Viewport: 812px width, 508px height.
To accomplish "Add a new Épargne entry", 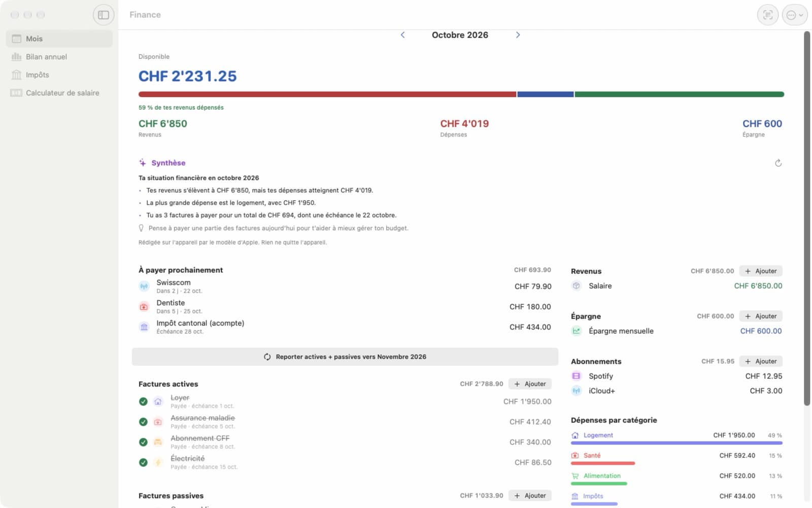I will [x=761, y=316].
